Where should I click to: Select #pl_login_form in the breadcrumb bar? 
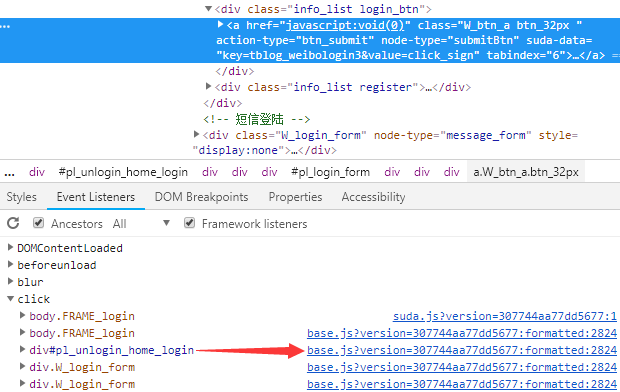coord(331,172)
